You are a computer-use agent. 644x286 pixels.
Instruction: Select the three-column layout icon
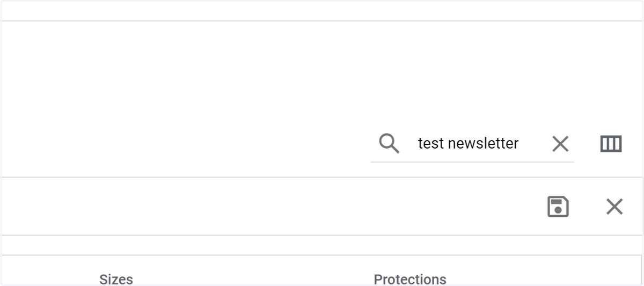coord(611,144)
